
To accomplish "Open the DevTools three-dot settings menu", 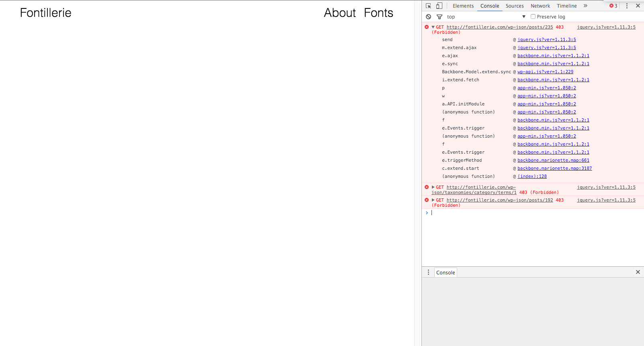I will (627, 6).
